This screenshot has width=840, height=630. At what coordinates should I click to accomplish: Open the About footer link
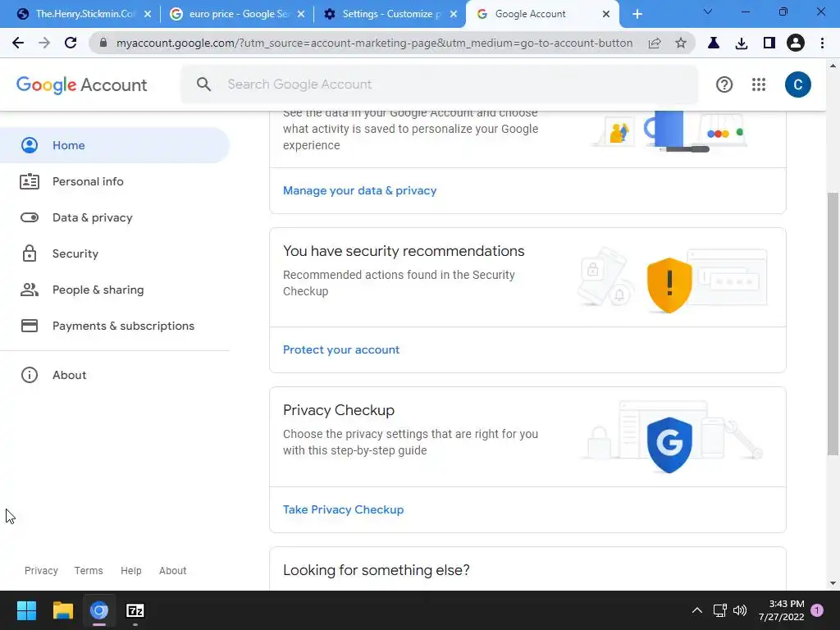172,571
